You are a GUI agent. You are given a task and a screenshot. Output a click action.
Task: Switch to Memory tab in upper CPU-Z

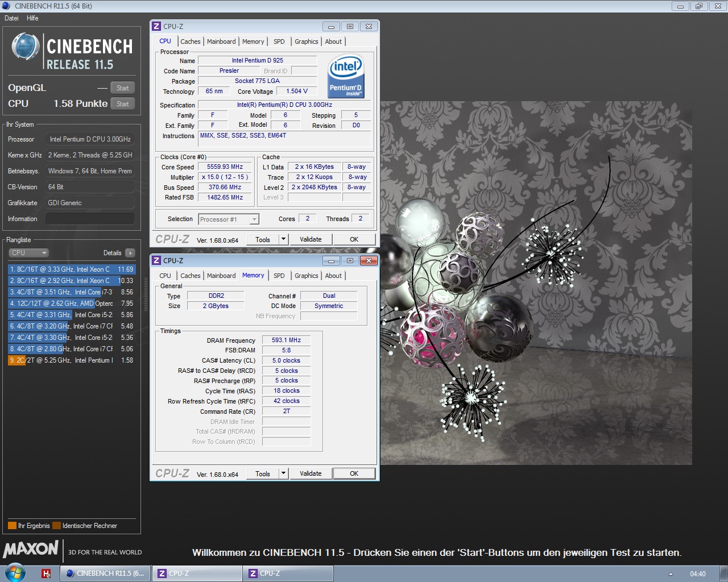[253, 41]
